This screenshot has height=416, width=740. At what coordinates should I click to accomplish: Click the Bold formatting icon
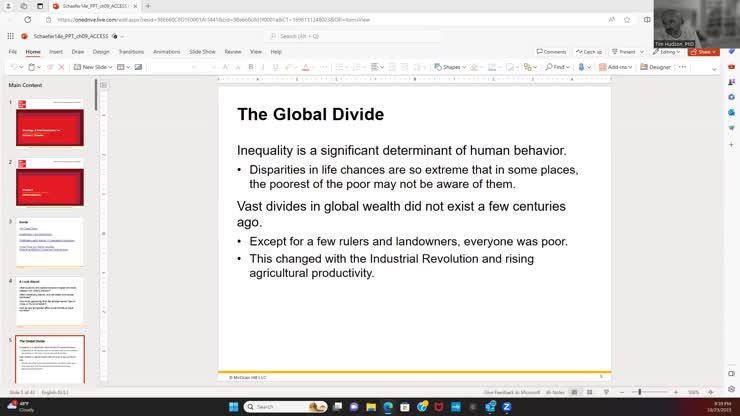tap(250, 67)
